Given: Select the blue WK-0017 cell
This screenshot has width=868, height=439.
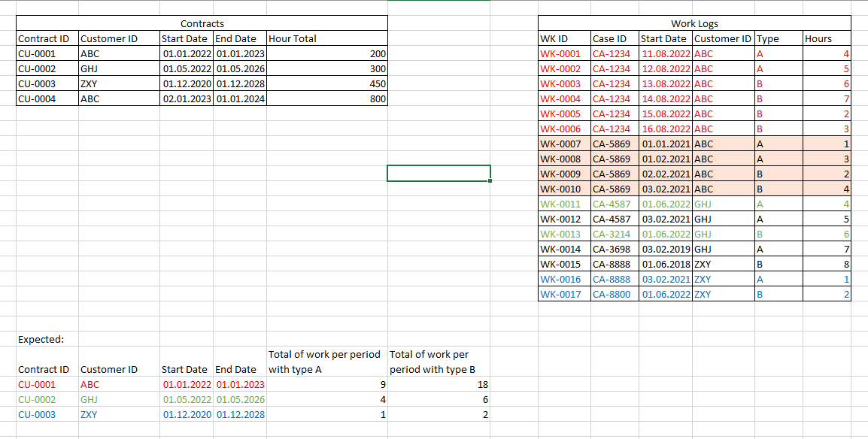Looking at the screenshot, I should pos(565,294).
